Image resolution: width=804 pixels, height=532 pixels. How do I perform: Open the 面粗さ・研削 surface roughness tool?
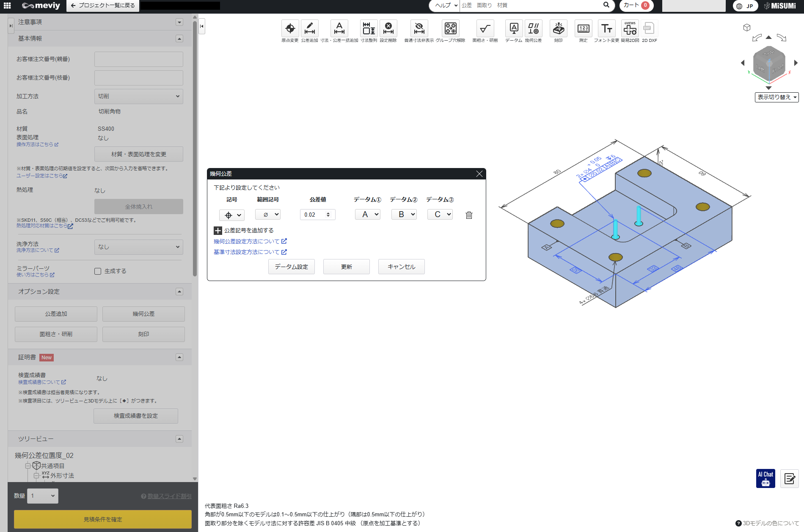485,29
